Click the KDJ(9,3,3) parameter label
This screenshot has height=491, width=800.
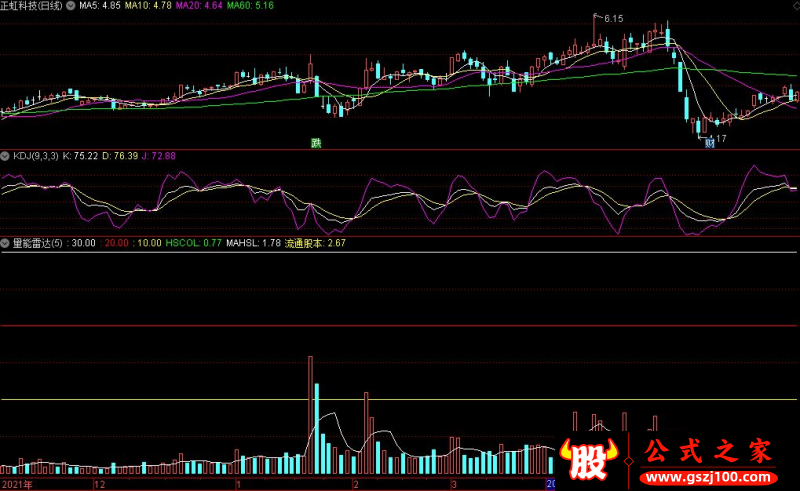pyautogui.click(x=36, y=156)
